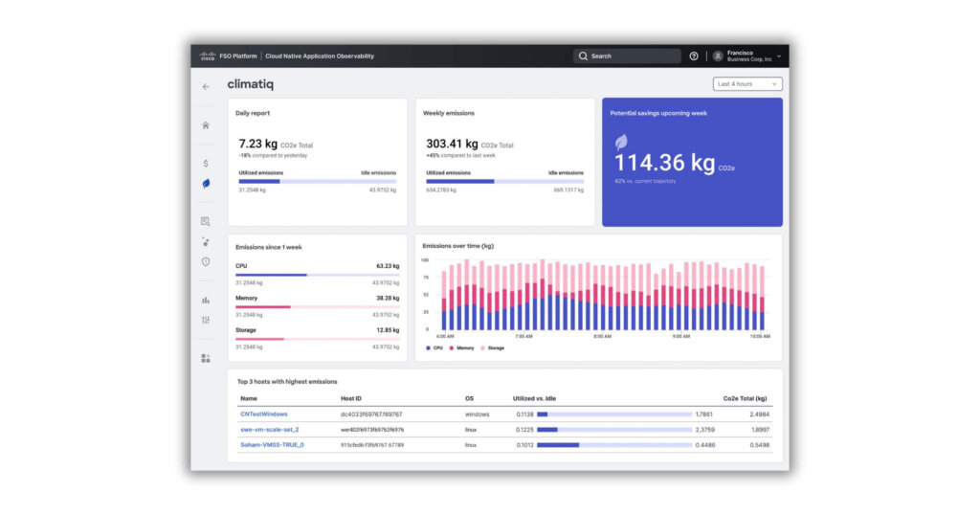Click the leaf icon in savings card
This screenshot has width=980, height=515.
coord(621,142)
